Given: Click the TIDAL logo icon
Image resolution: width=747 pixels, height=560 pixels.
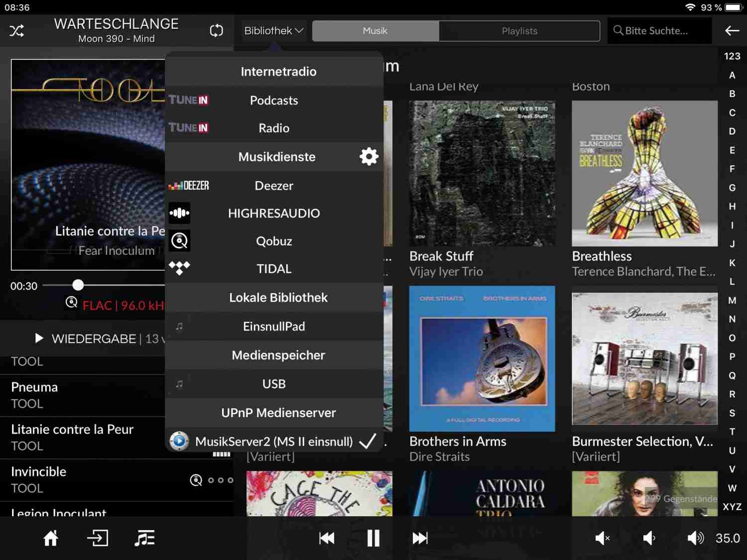Looking at the screenshot, I should (x=179, y=268).
